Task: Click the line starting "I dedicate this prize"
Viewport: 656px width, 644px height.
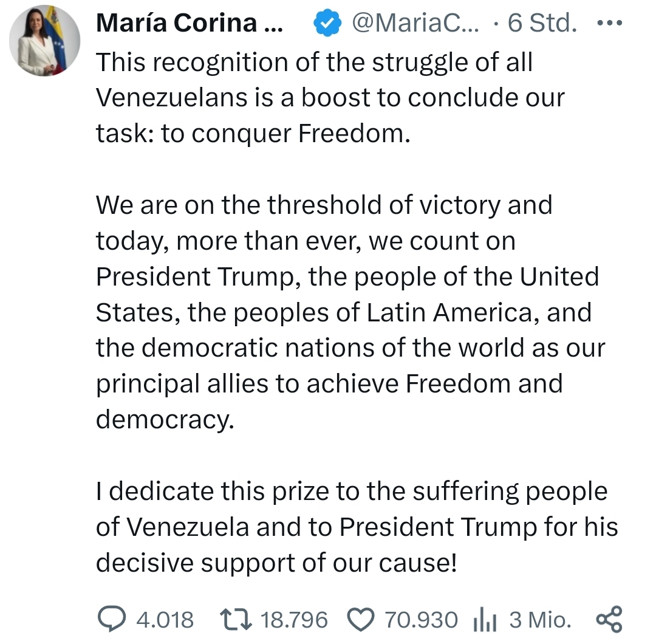Action: point(351,492)
